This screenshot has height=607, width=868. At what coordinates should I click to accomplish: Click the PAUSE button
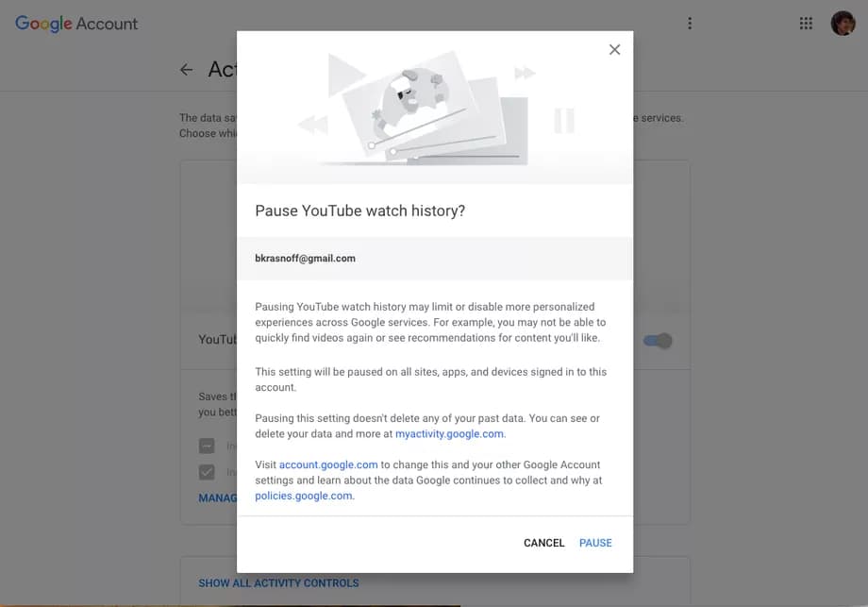point(595,543)
